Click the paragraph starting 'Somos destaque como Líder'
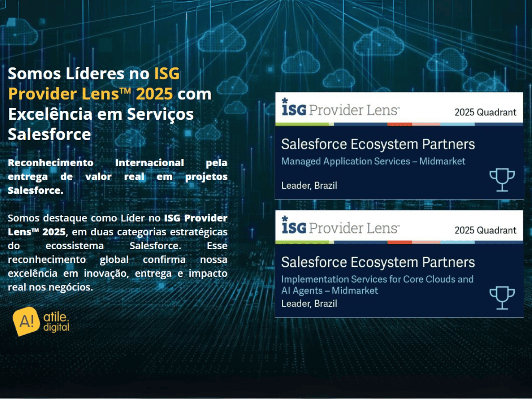532x399 pixels. coord(117,252)
